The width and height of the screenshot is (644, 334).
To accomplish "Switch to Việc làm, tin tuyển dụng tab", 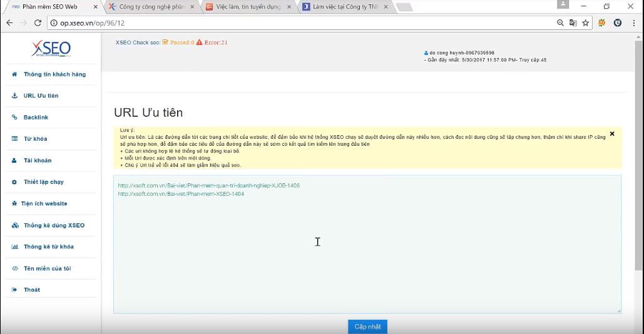I will 249,7.
